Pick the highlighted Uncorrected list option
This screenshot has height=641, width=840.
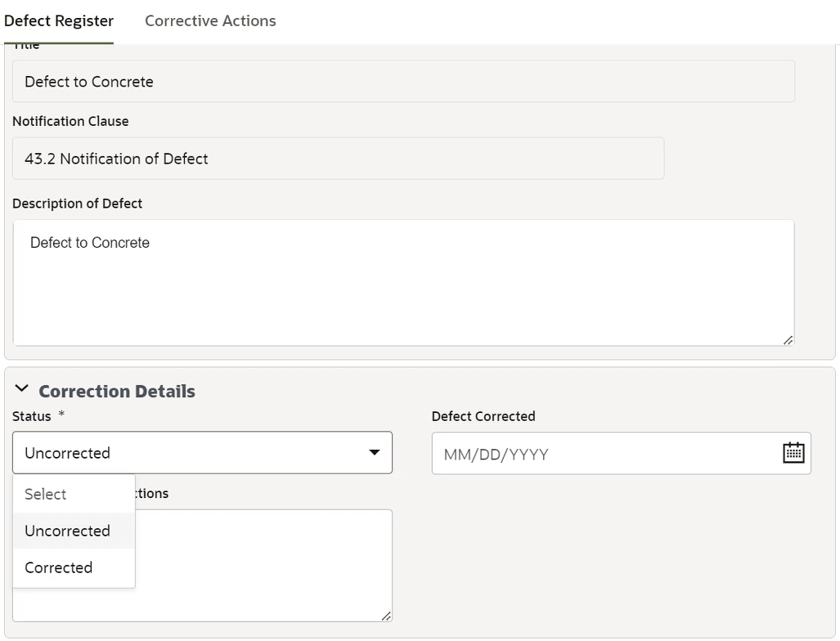point(67,531)
